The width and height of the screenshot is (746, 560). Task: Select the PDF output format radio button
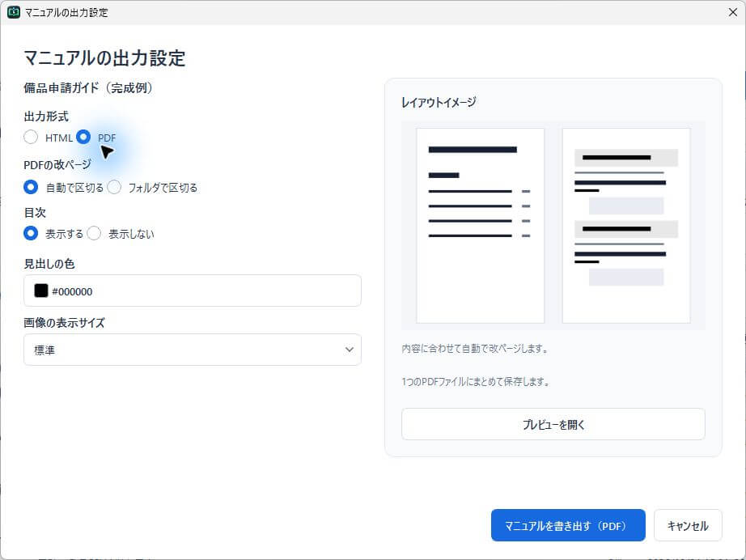(83, 137)
